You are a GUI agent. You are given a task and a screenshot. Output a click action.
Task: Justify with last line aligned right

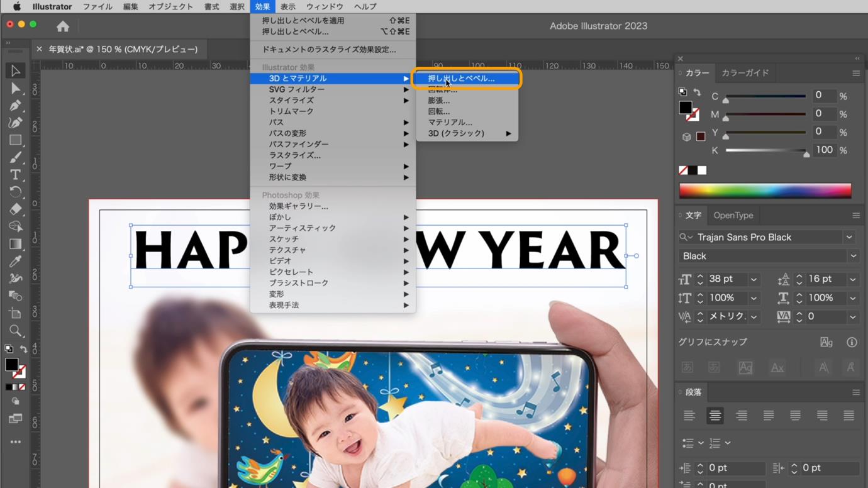pyautogui.click(x=822, y=416)
